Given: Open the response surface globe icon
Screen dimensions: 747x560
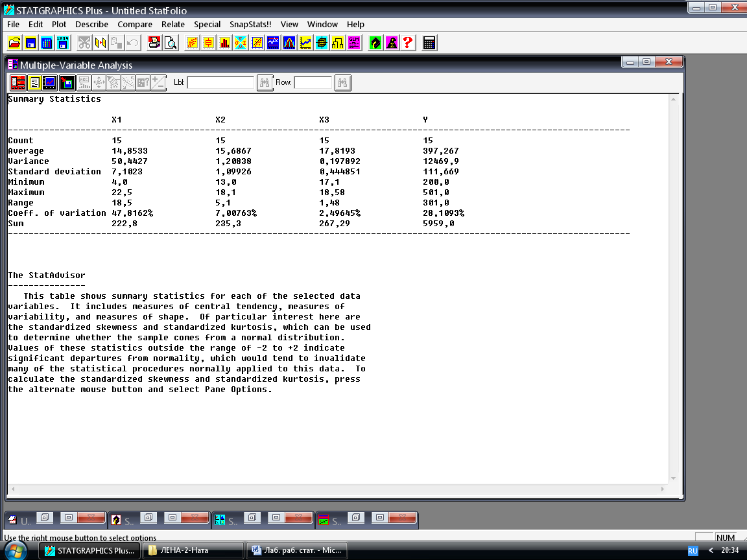Looking at the screenshot, I should click(x=322, y=43).
